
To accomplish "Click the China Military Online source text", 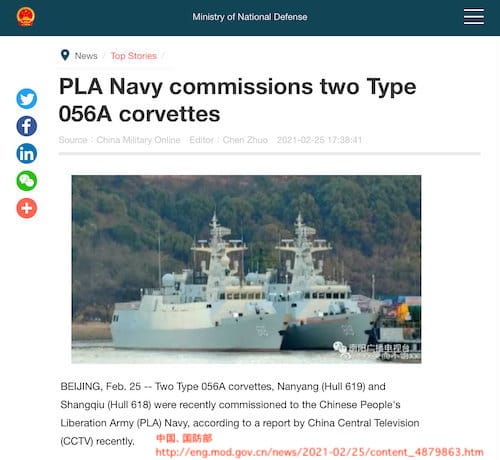I will pyautogui.click(x=138, y=140).
